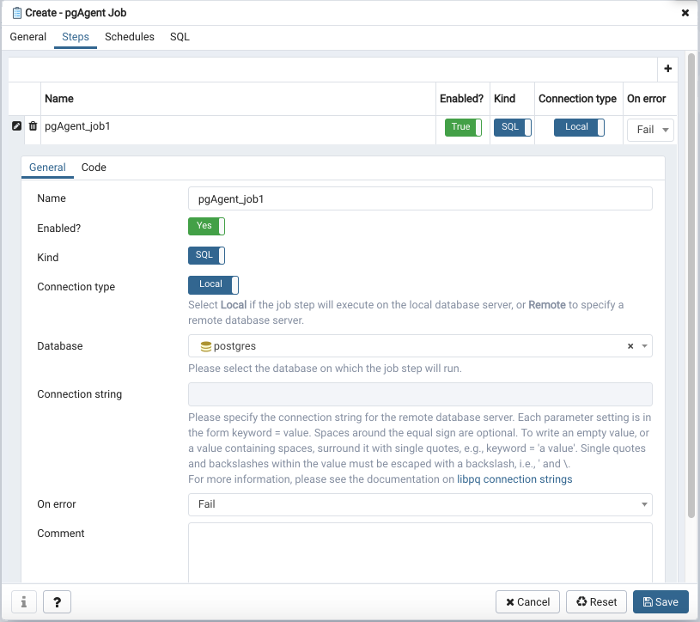The height and width of the screenshot is (622, 700).
Task: Open the On error dropdown in table row
Action: click(x=650, y=130)
